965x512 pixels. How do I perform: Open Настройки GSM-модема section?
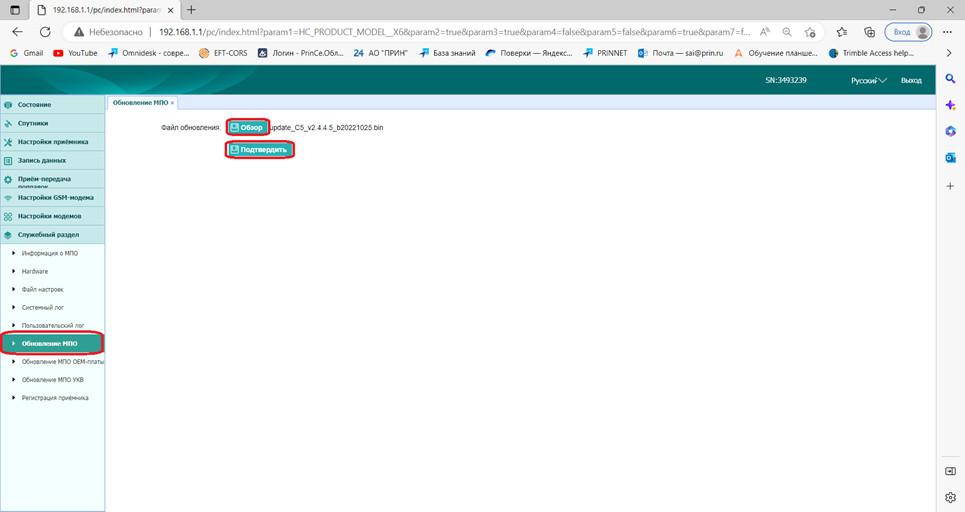(x=52, y=198)
